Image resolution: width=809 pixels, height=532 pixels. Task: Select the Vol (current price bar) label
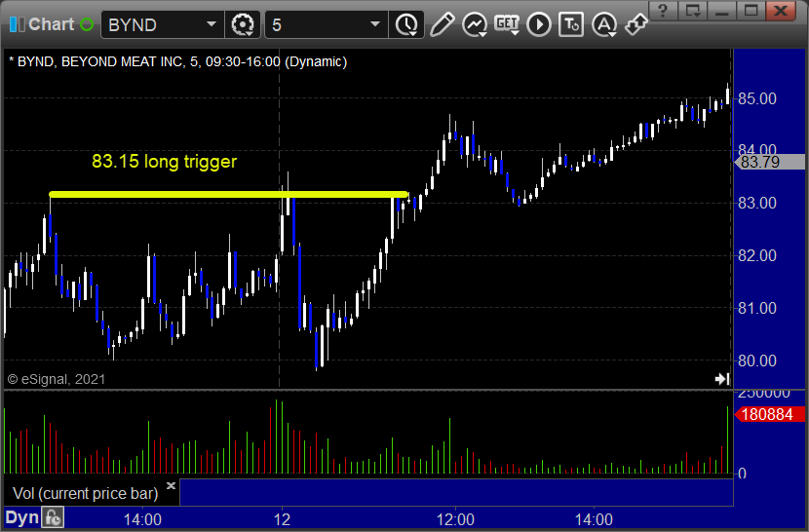click(x=85, y=494)
